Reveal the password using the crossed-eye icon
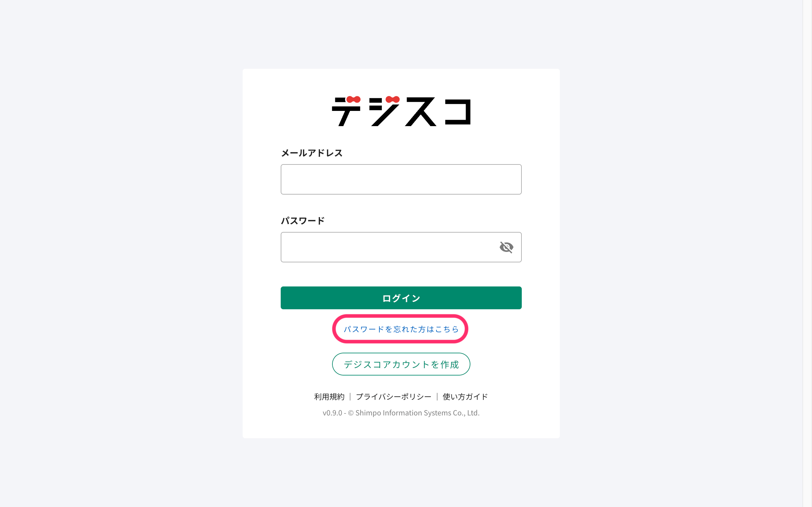 (x=506, y=247)
